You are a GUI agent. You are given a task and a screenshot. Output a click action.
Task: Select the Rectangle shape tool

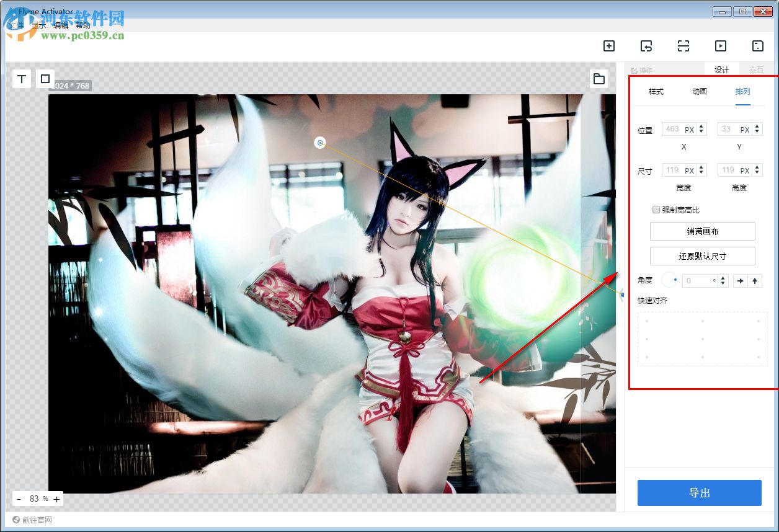pos(45,79)
